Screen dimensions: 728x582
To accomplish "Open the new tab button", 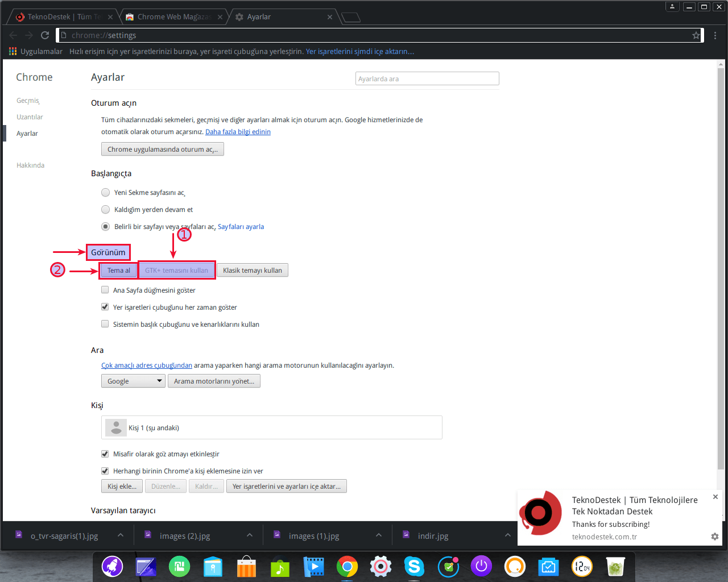I will [351, 17].
